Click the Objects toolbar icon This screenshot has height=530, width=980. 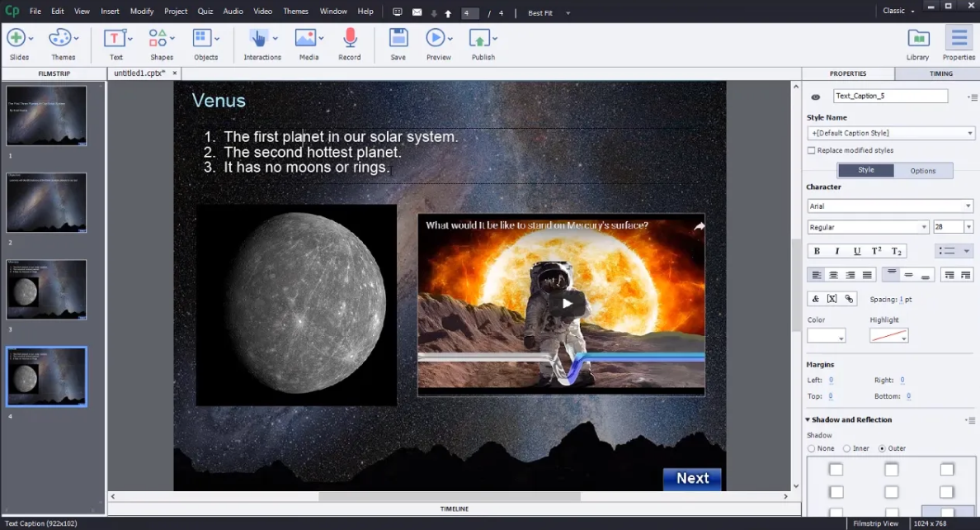202,39
